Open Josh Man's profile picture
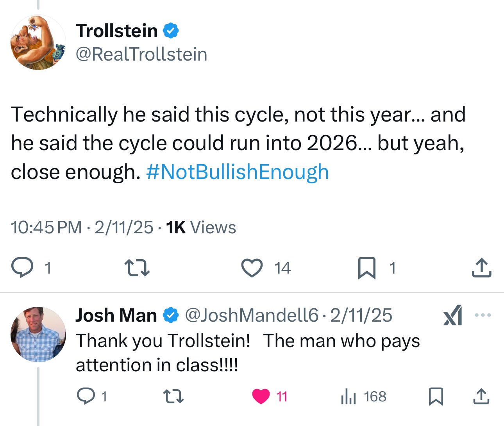 [38, 335]
